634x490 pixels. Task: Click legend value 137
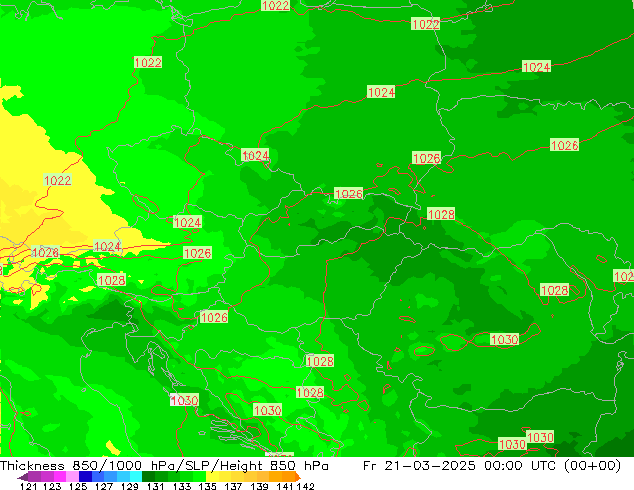(x=233, y=486)
